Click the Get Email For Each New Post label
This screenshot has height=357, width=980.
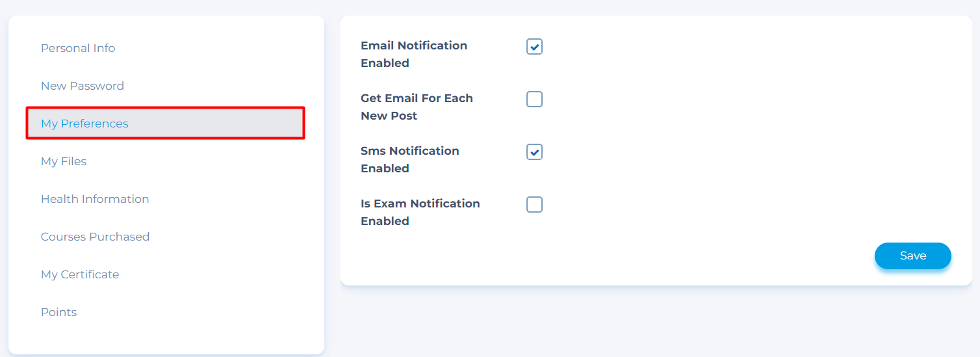pos(417,107)
